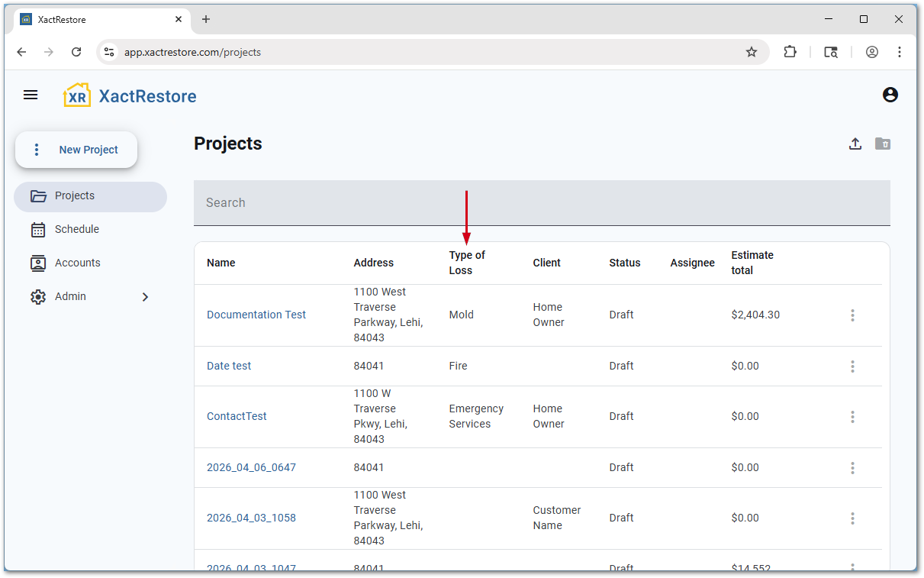
Task: Expand the Admin sidebar section
Action: coord(145,297)
